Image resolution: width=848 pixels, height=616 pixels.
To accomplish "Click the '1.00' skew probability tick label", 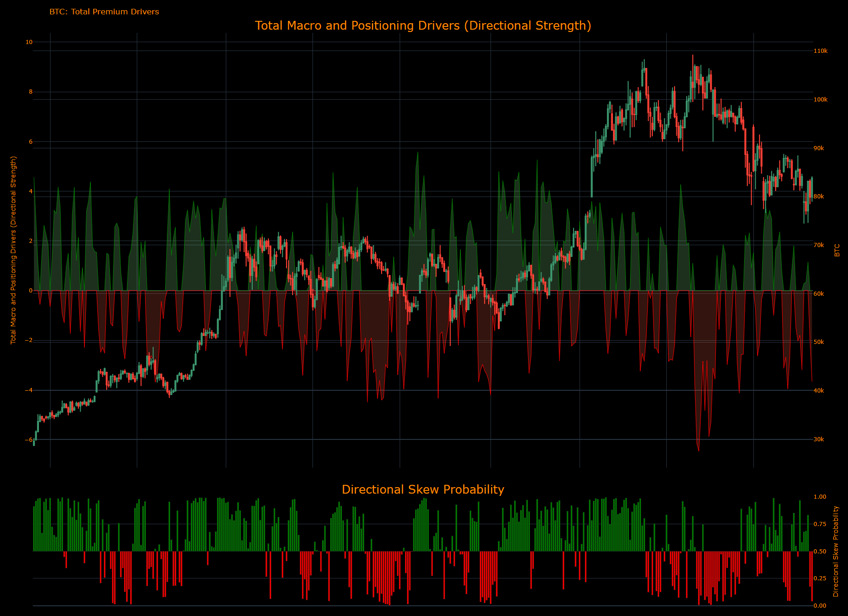I will pos(820,497).
